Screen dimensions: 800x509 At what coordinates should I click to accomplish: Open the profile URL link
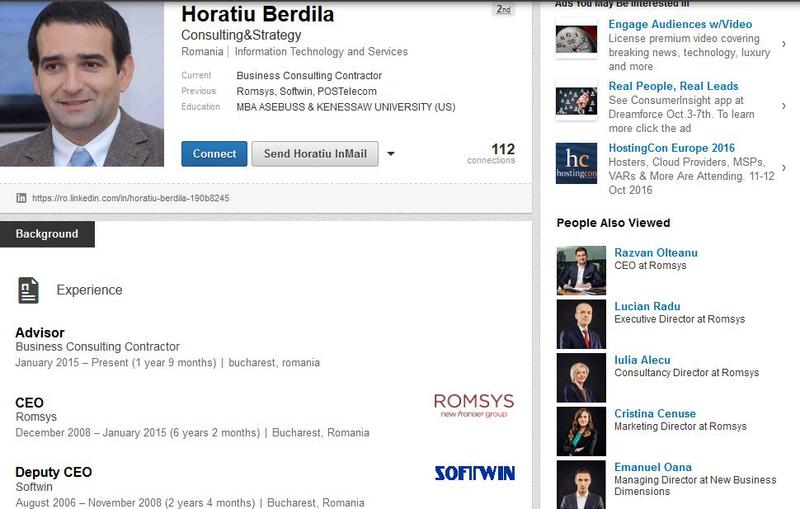point(131,198)
